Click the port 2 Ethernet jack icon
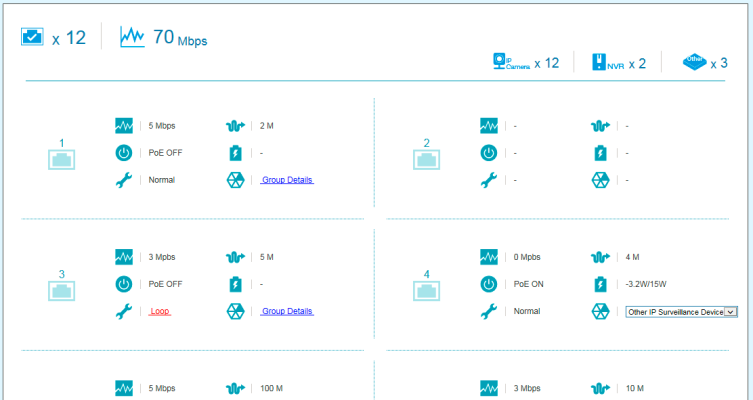Screen dimensions: 753x400 (x=427, y=159)
